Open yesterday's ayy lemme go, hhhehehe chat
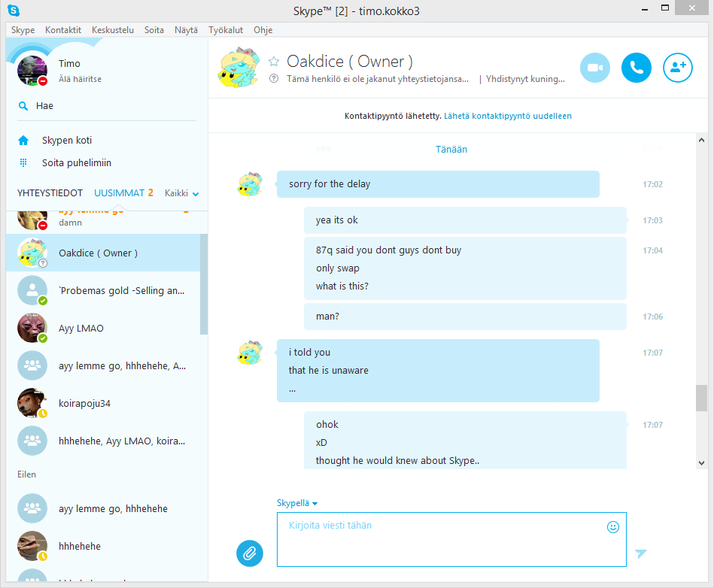Screen dimensions: 714x588 pos(103,508)
